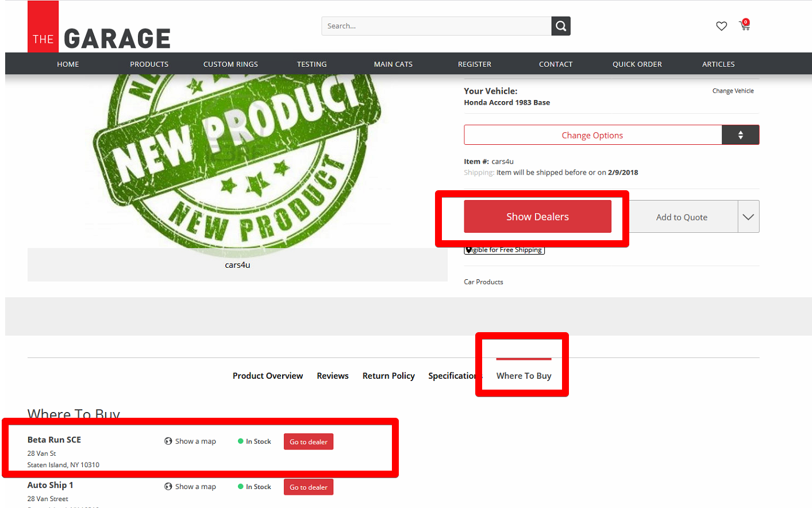Open the wishlist heart icon
This screenshot has width=812, height=508.
[x=721, y=26]
